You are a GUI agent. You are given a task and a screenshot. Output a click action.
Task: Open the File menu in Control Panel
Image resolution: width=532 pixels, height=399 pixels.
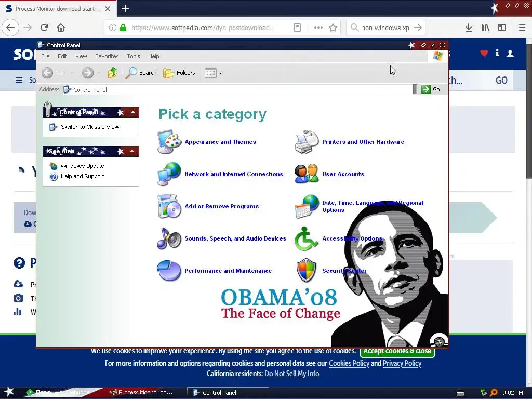[x=45, y=56]
